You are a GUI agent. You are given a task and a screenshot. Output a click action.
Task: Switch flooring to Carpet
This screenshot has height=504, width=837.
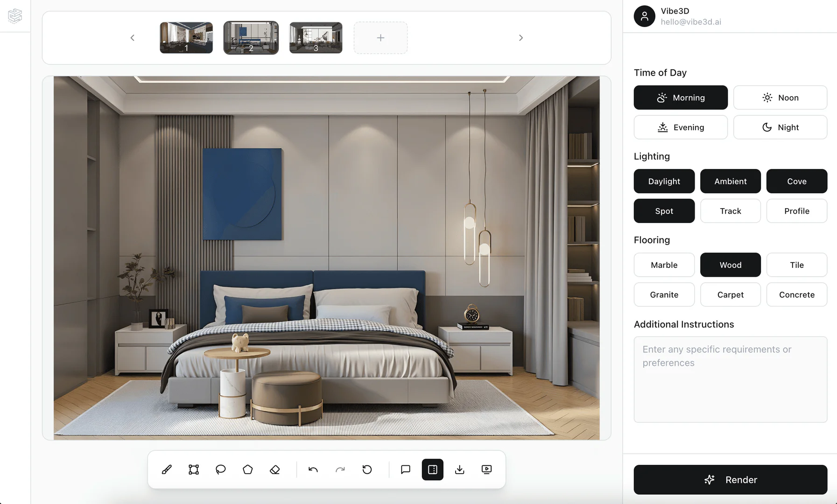pyautogui.click(x=730, y=294)
